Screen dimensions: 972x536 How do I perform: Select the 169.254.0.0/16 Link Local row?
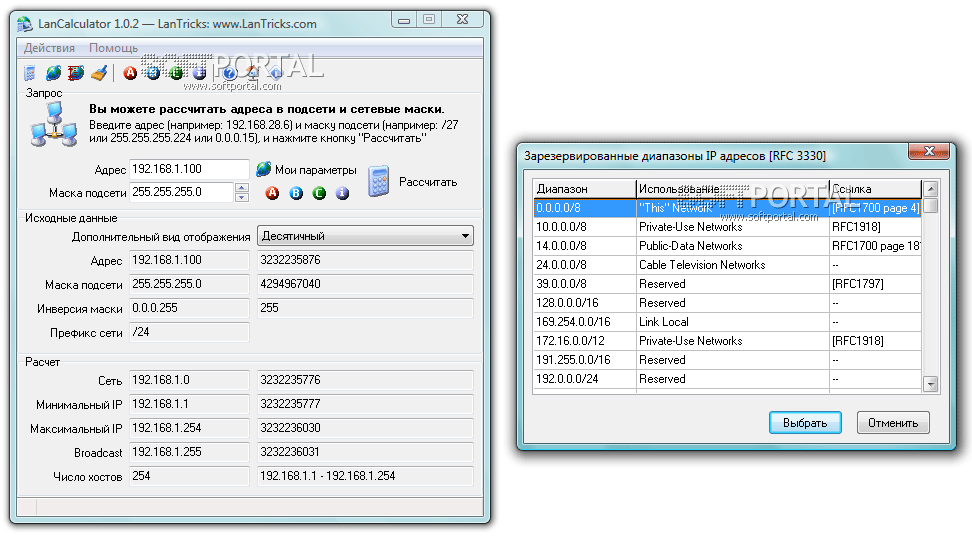click(x=727, y=322)
